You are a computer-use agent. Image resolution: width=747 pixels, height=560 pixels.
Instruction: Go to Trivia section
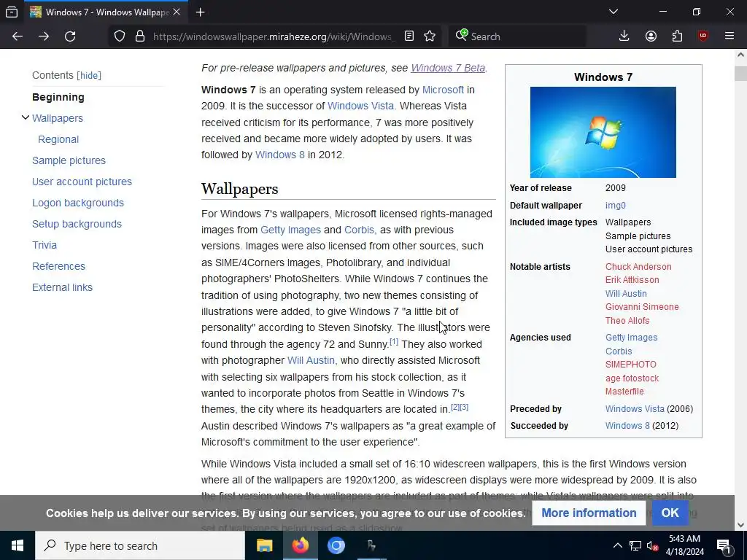(x=44, y=245)
